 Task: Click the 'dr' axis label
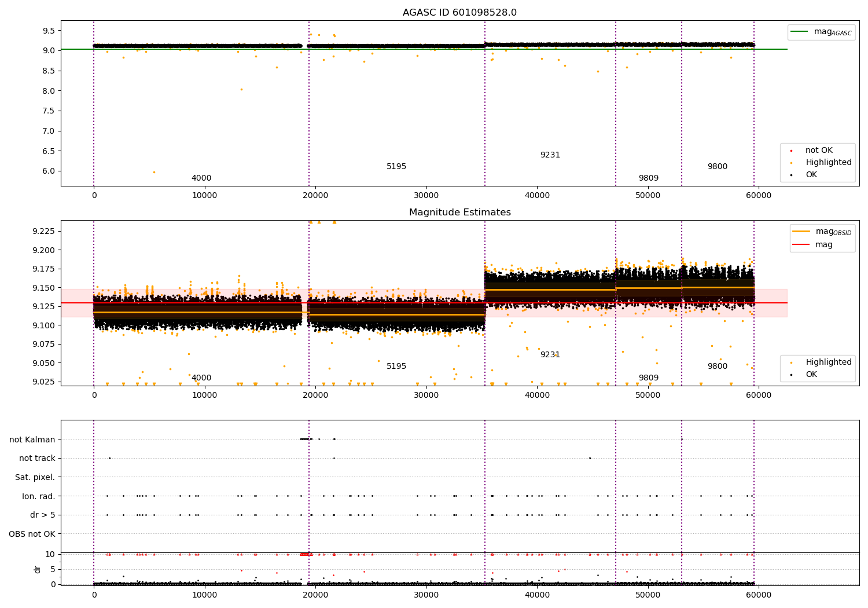38,569
